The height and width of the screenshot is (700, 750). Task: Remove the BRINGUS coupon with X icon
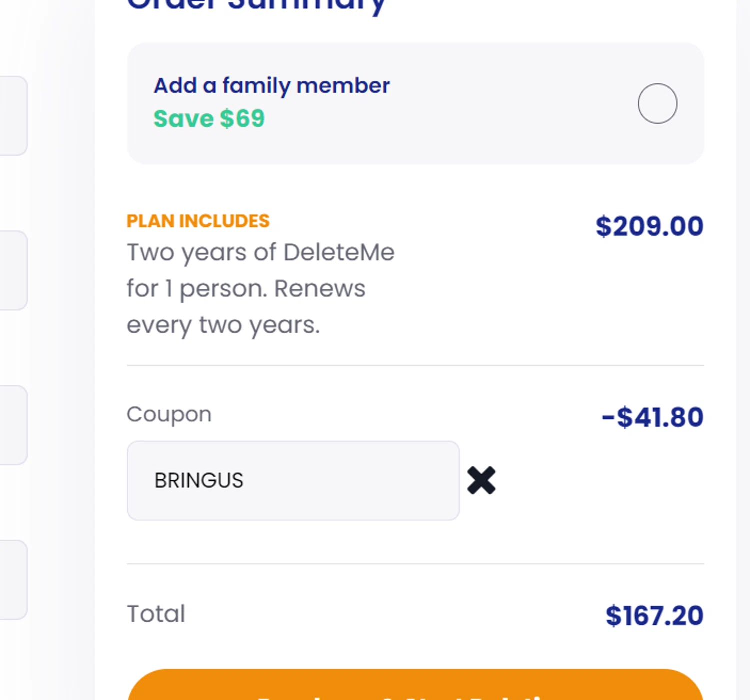coord(481,480)
